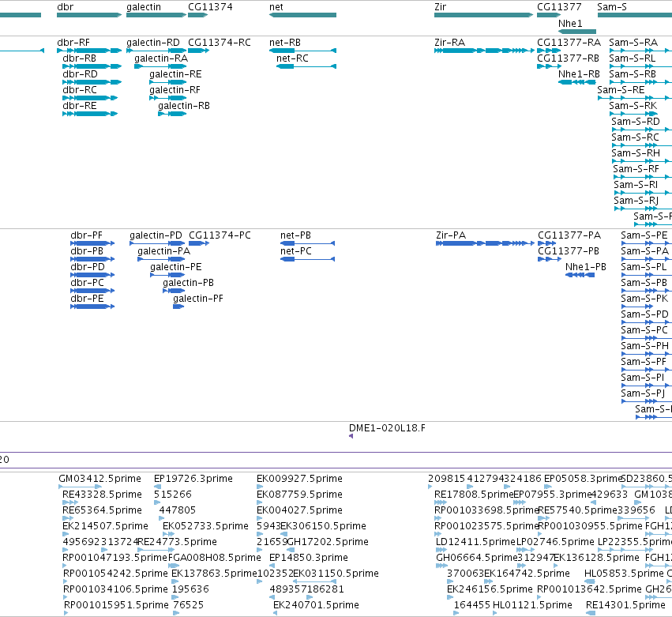The image size is (672, 617).
Task: Click EST EK246156.5prime
Action: pos(490,589)
